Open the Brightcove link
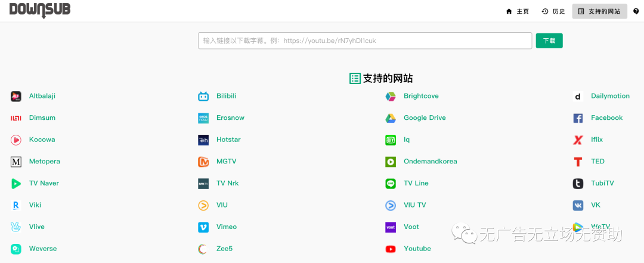 [x=421, y=96]
